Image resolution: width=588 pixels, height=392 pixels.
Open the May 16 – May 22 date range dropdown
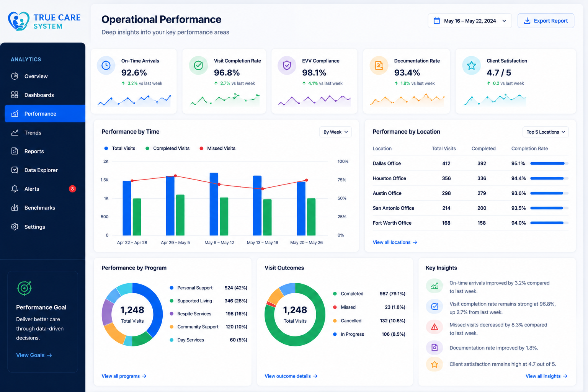tap(470, 21)
